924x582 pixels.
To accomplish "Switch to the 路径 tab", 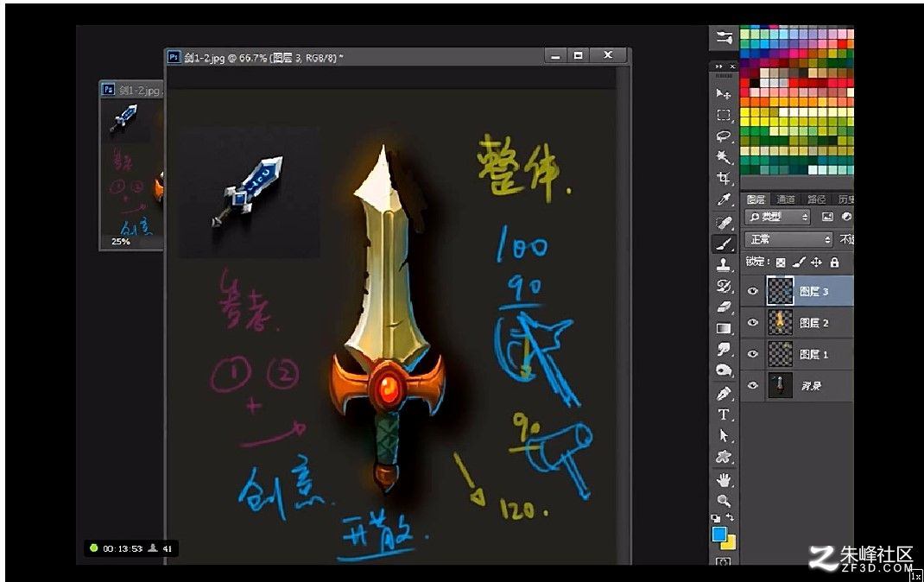I will click(816, 199).
